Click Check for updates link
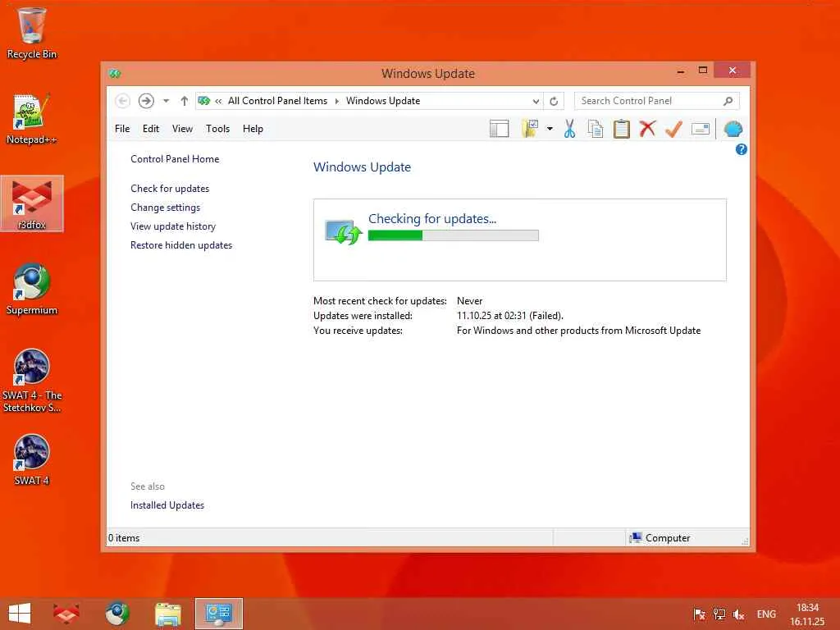Screen dimensions: 840x630 click(170, 189)
